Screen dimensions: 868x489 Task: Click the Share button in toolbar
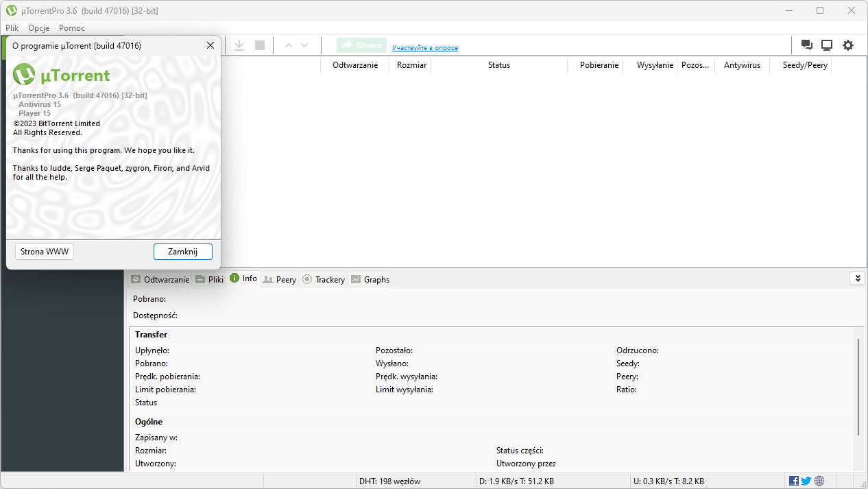pos(361,45)
